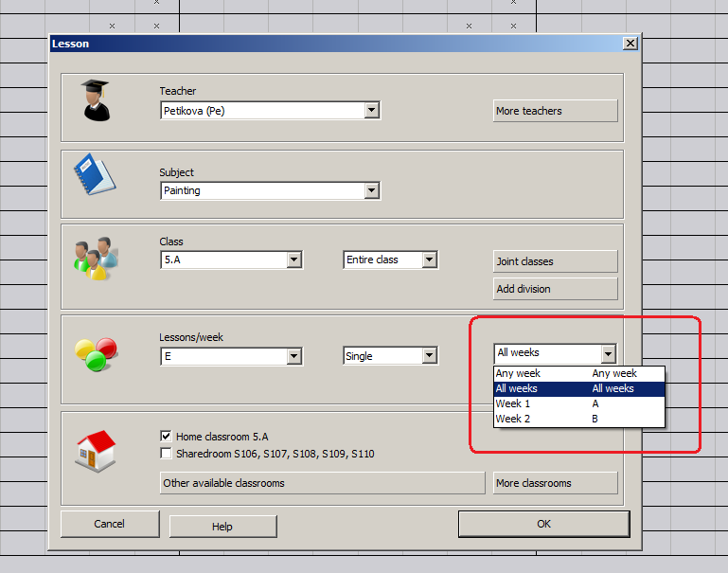Screen dimensions: 728x573
Task: Open the Single lesson length dropdown
Action: click(429, 356)
